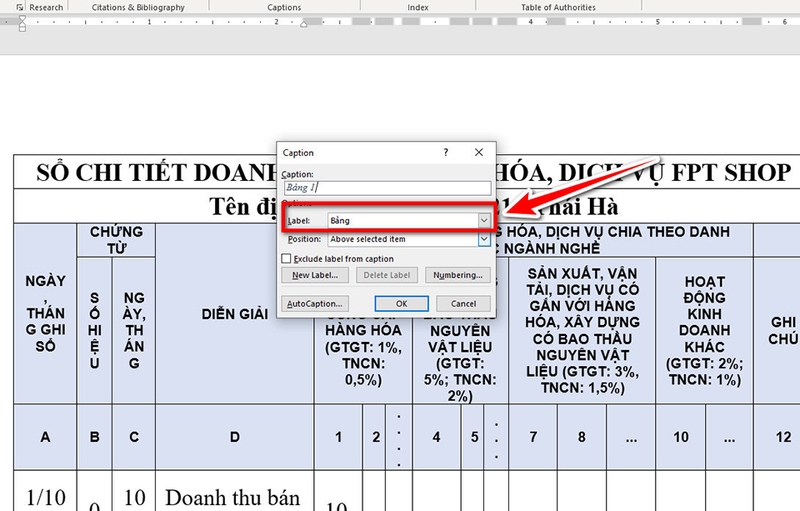Screen dimensions: 800x511
Task: Click column letter B cell
Action: [x=94, y=437]
